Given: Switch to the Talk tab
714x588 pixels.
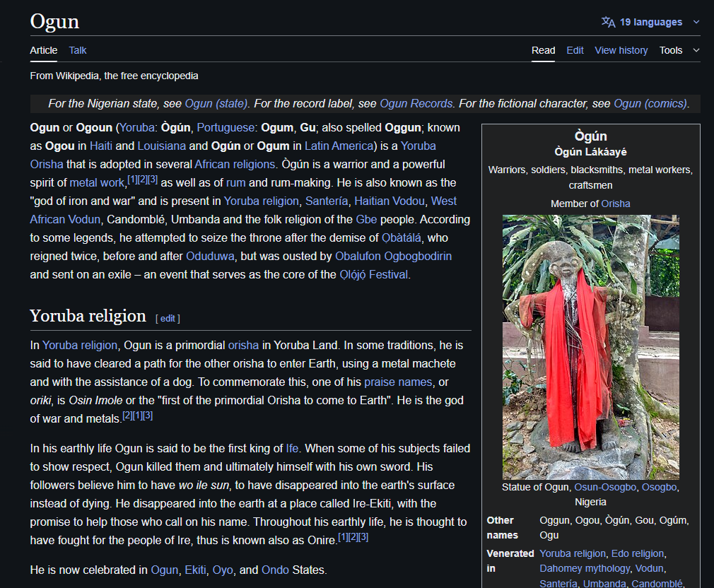Looking at the screenshot, I should point(78,50).
